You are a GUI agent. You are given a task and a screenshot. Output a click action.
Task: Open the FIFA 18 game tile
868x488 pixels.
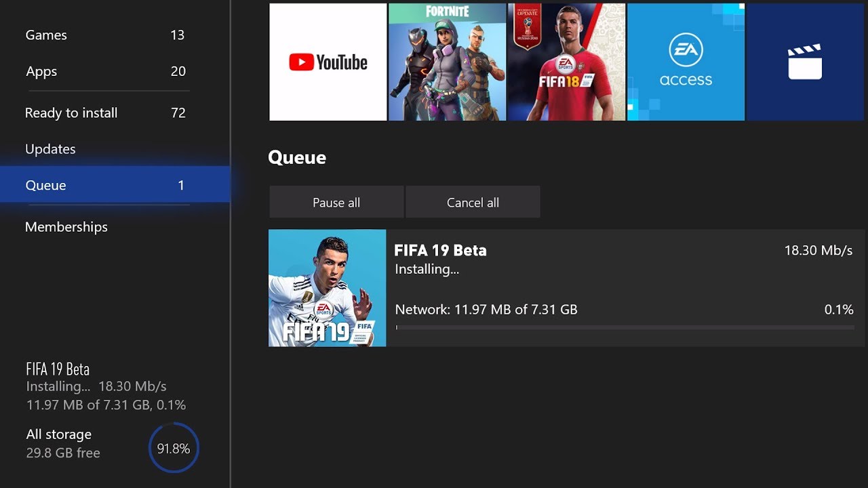point(566,62)
